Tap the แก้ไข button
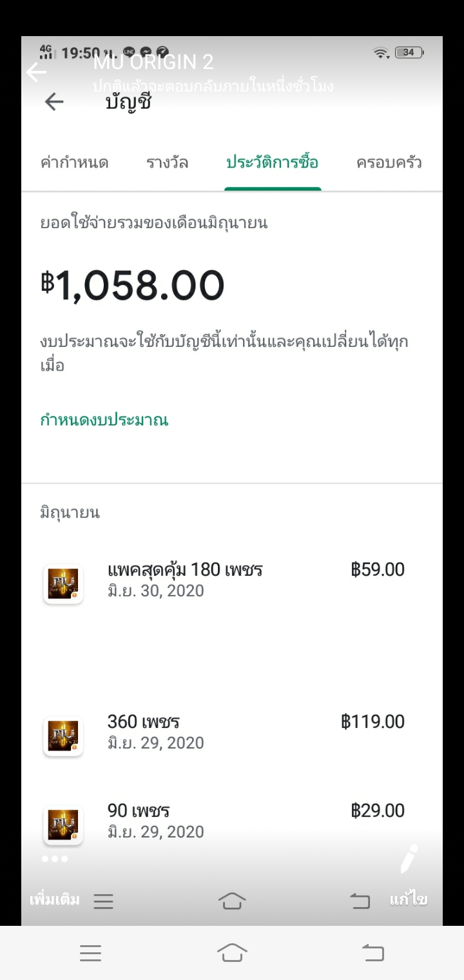The width and height of the screenshot is (464, 980). 409,900
